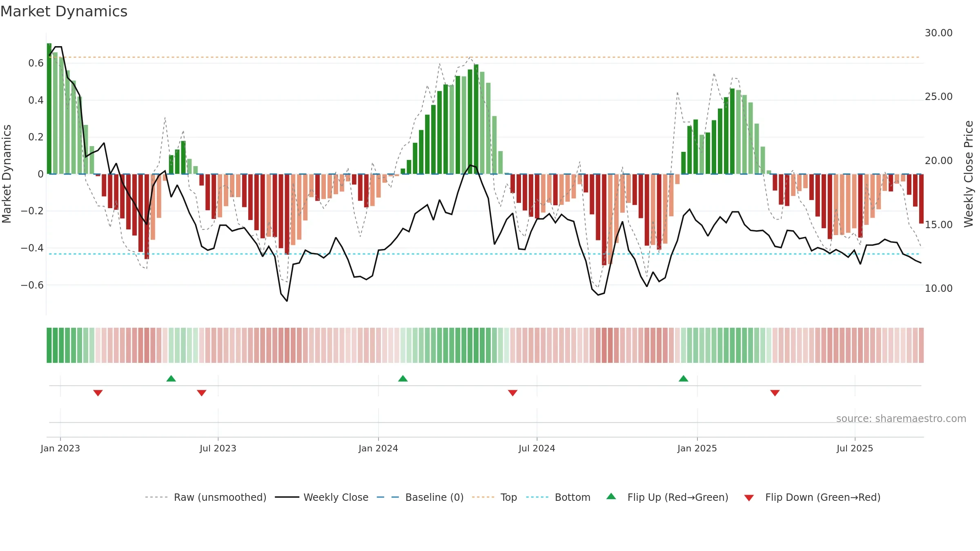Click the dark green peak bar near April 2024

[476, 119]
